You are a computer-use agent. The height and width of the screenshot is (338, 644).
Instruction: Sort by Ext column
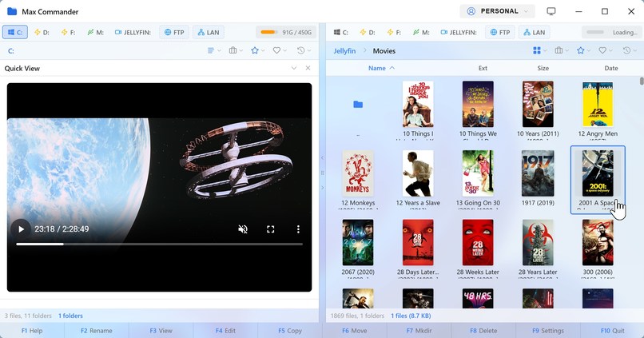483,68
